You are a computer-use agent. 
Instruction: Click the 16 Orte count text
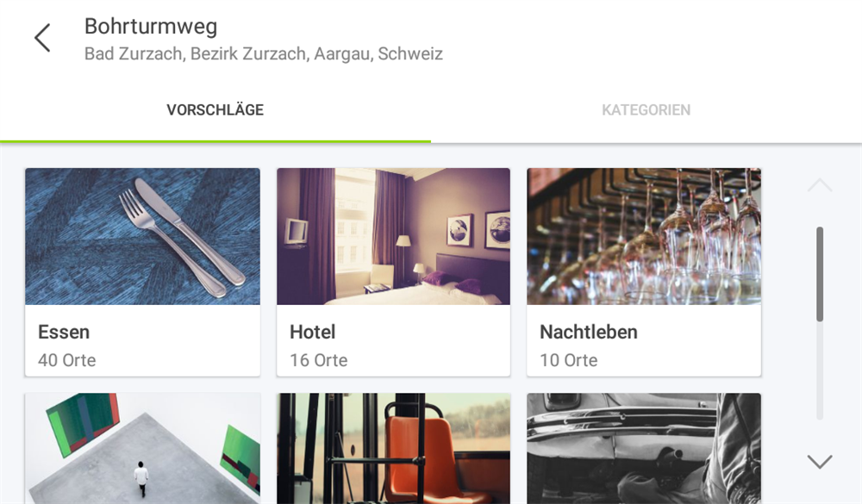(x=319, y=360)
